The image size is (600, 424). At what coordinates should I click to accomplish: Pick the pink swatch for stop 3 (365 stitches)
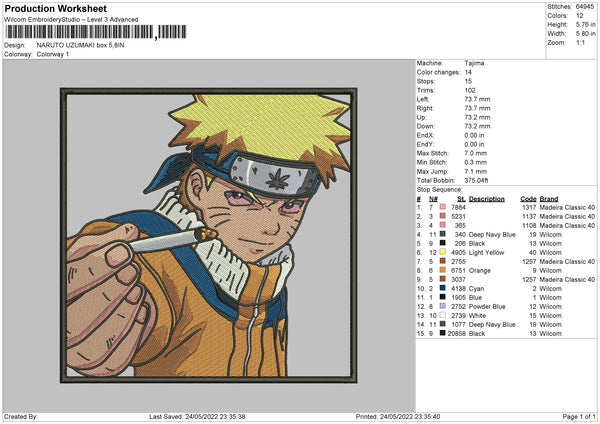point(443,225)
